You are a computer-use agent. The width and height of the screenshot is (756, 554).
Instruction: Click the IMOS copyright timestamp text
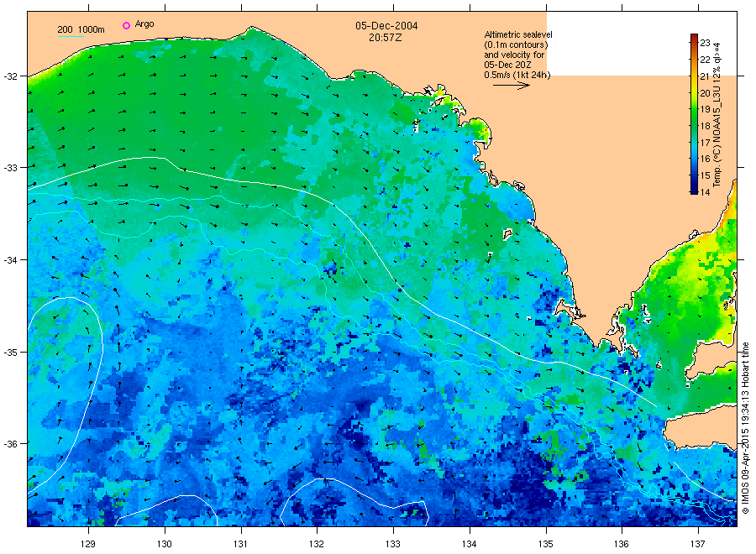[x=745, y=428]
